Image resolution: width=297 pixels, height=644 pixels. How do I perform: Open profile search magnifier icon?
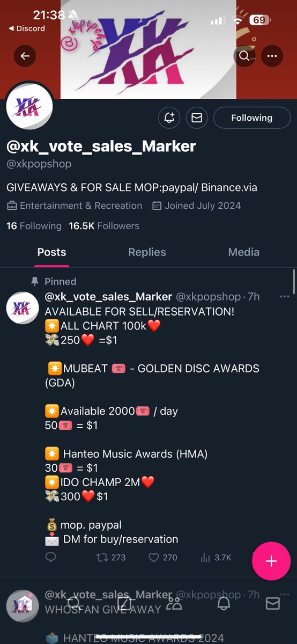[x=244, y=56]
